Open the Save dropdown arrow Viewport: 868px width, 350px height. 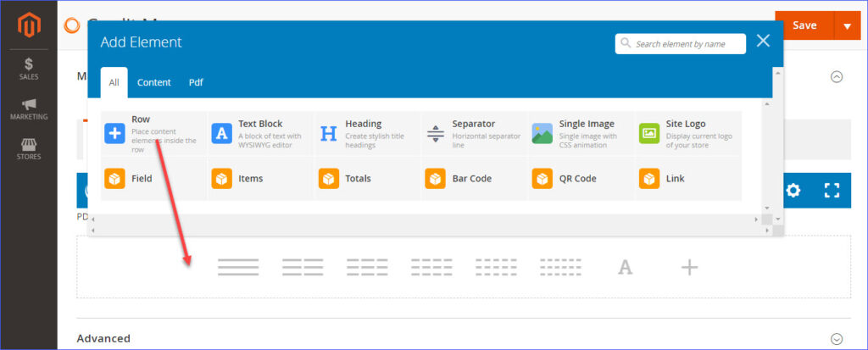(848, 25)
